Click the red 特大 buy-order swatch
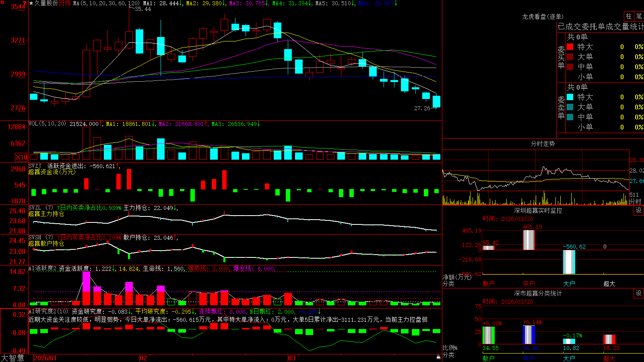 [570, 47]
